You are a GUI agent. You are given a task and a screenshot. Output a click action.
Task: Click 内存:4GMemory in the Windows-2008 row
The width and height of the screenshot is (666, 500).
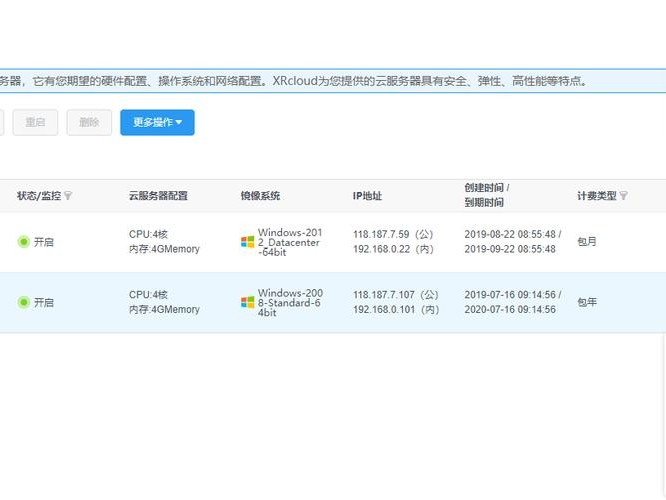[164, 309]
